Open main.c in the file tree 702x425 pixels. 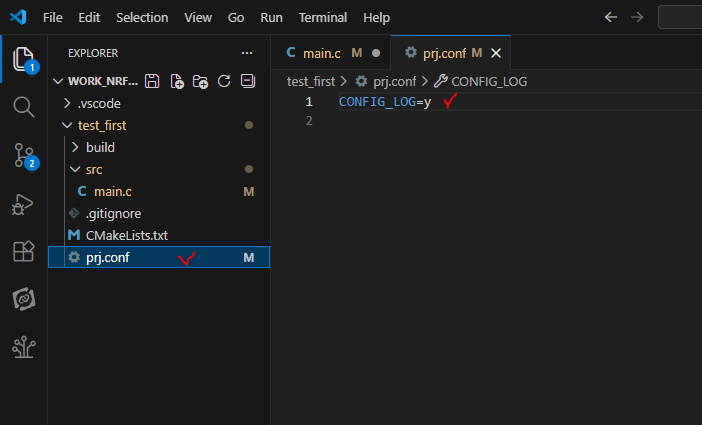click(158, 192)
